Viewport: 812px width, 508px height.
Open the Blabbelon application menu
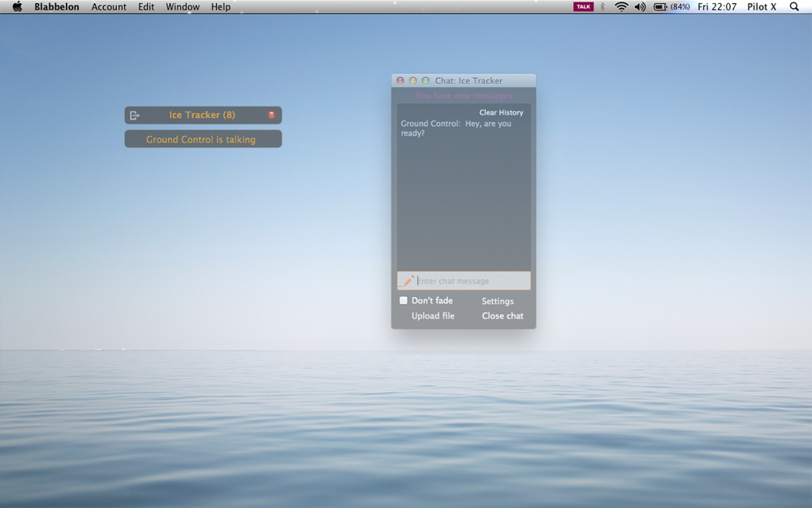57,7
